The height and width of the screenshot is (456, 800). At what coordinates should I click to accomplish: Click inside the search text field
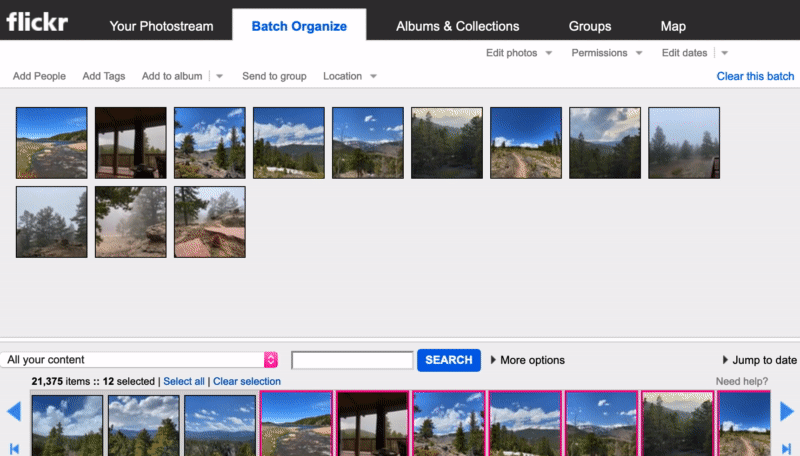352,360
